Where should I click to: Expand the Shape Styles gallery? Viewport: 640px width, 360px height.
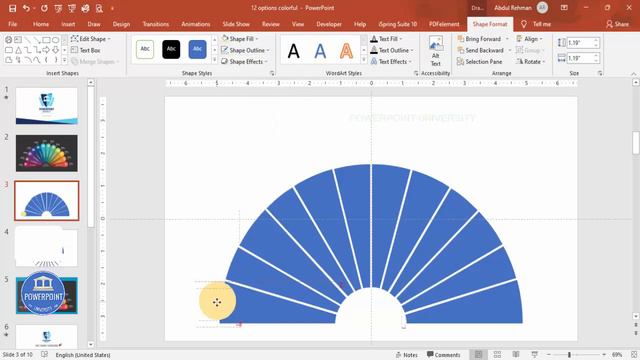(x=215, y=60)
